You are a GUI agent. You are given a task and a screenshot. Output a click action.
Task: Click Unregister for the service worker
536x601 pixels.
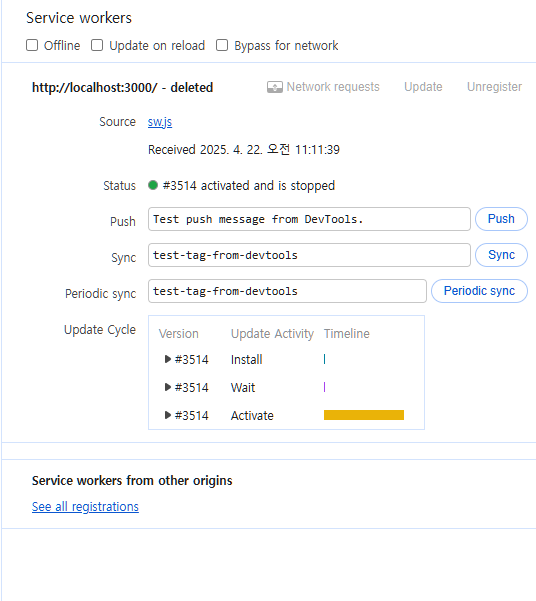coord(494,87)
